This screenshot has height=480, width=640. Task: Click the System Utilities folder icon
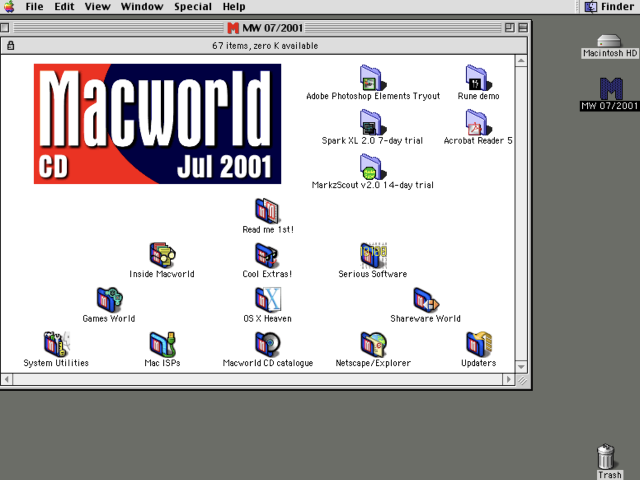coord(56,344)
